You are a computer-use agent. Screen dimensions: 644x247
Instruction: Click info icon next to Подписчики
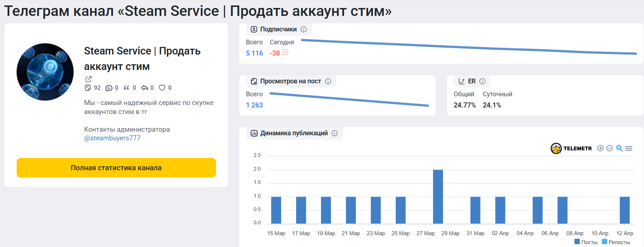[304, 29]
